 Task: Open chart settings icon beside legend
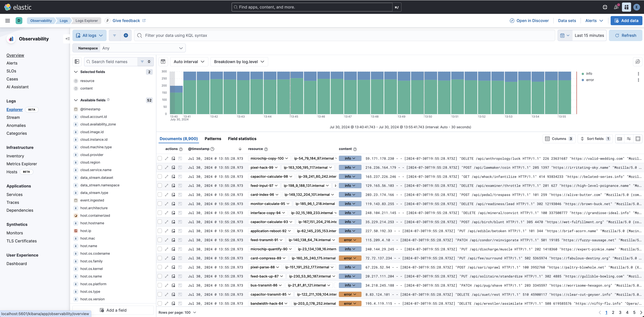[638, 62]
